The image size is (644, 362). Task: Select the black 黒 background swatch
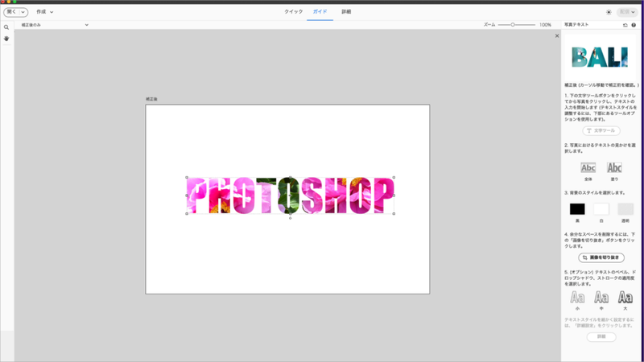point(577,209)
